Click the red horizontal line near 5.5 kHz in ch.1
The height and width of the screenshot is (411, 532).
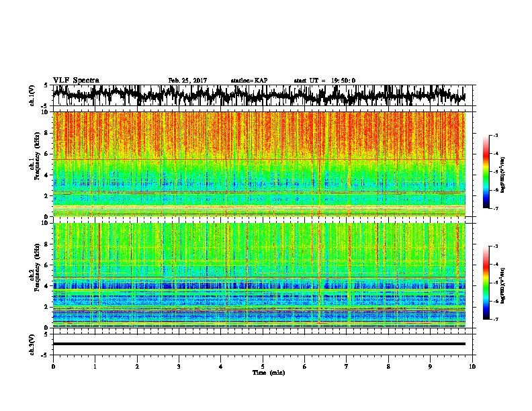[x=259, y=159]
